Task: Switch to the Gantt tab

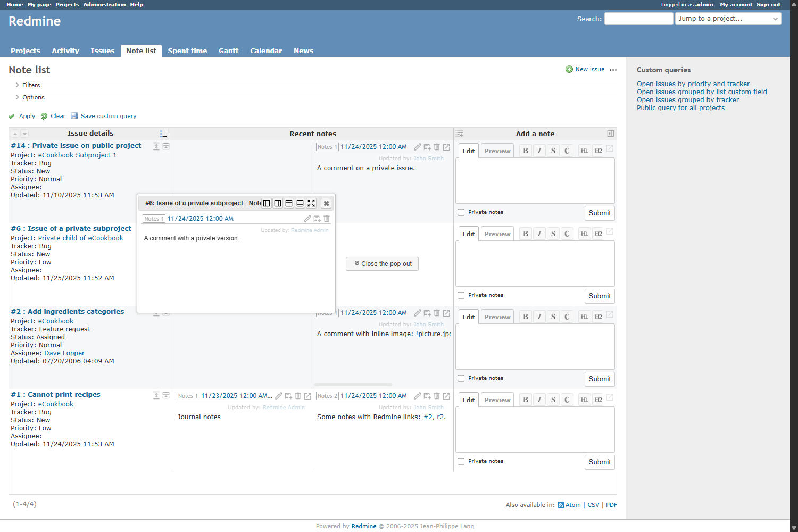Action: [x=228, y=51]
